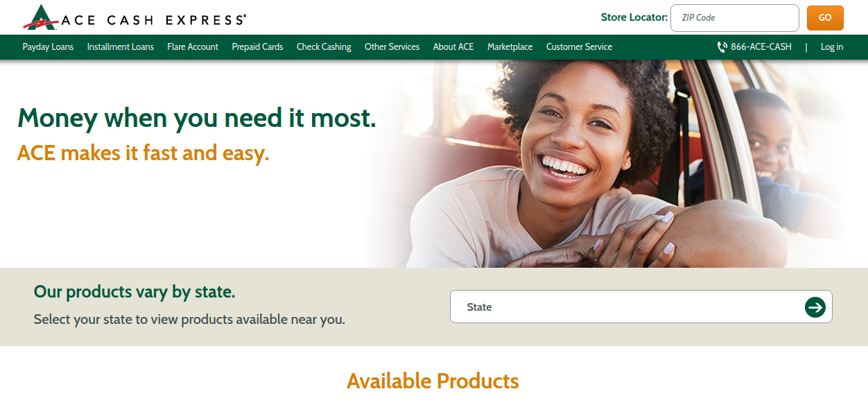Expand the Other Services menu
868x412 pixels.
click(x=392, y=47)
